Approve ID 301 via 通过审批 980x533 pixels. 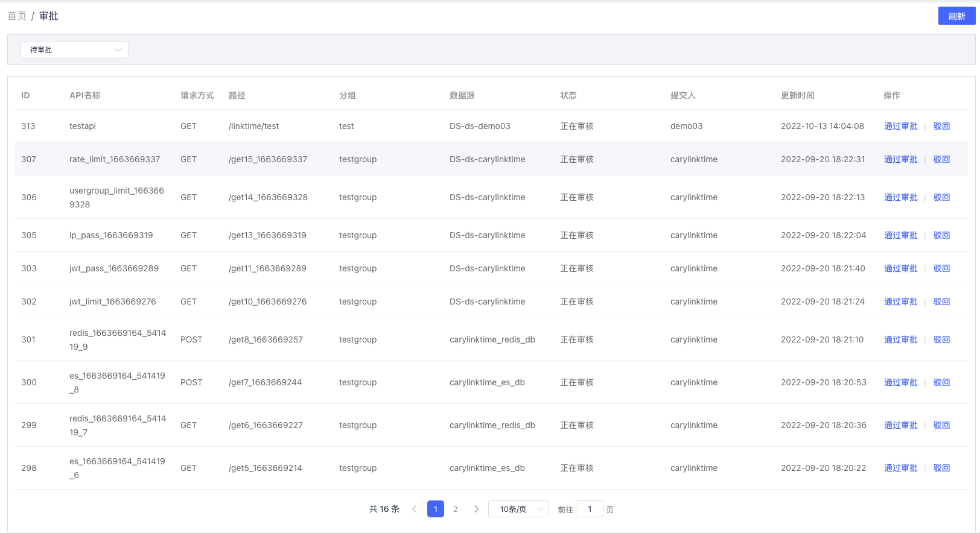(900, 339)
